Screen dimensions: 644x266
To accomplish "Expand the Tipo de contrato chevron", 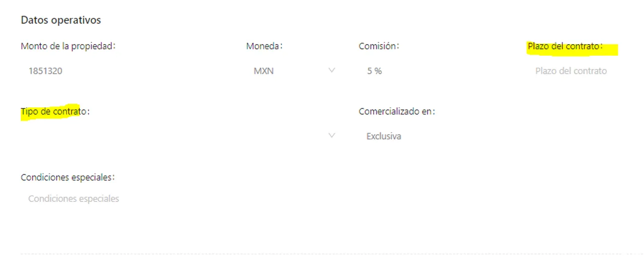I will [332, 136].
